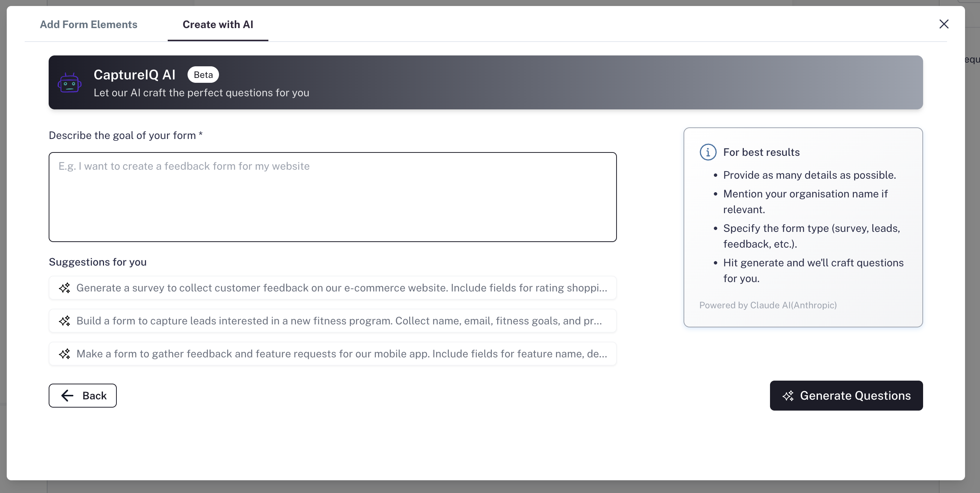The image size is (980, 493).
Task: Choose the e-commerce customer feedback survey suggestion
Action: [341, 288]
